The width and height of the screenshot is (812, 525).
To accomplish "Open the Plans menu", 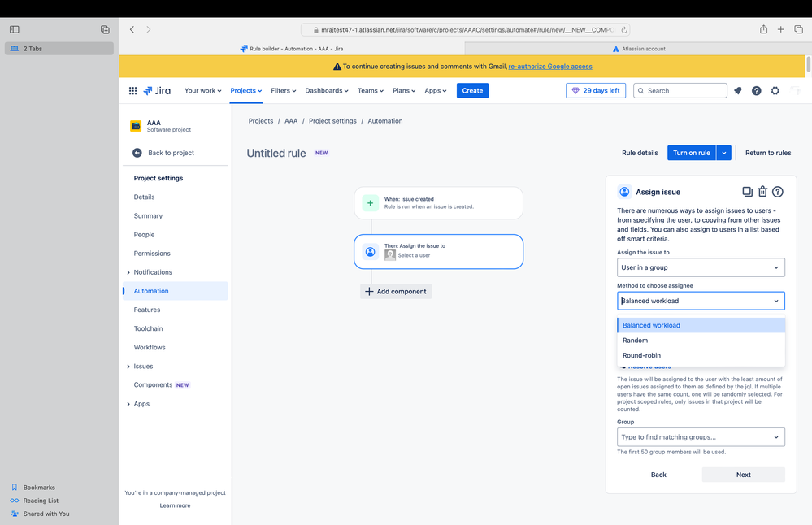I will pos(404,90).
